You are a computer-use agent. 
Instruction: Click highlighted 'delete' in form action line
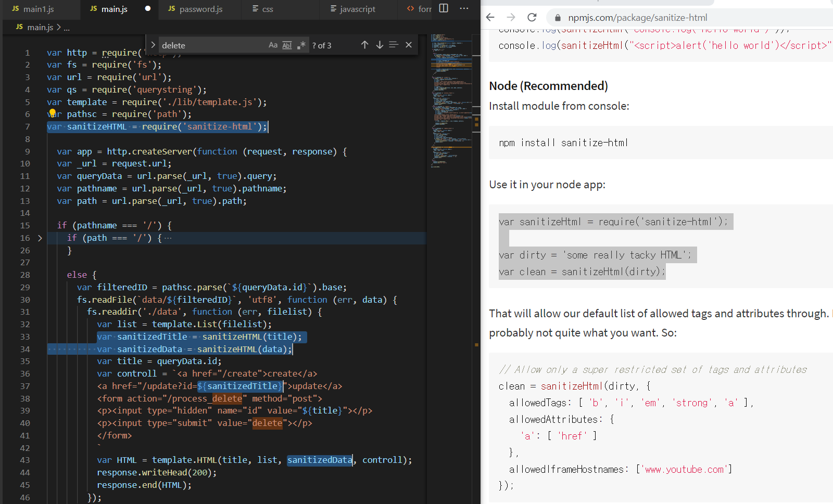pos(227,398)
